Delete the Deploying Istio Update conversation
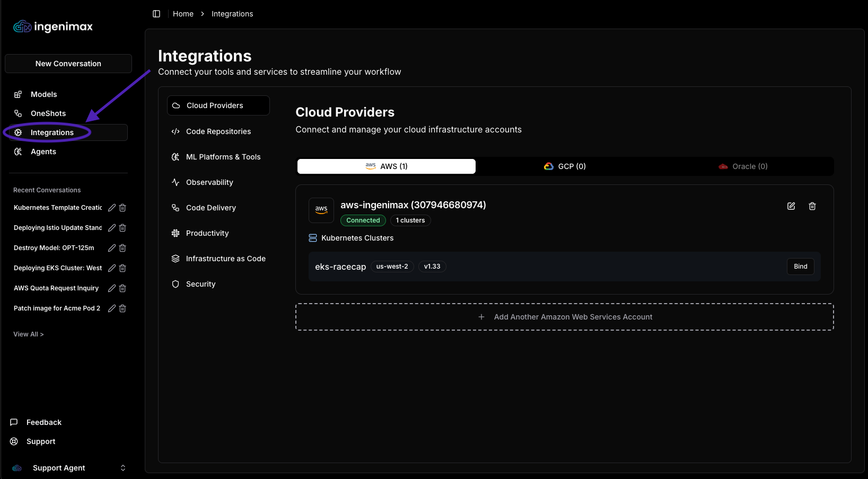This screenshot has width=868, height=479. coord(122,228)
